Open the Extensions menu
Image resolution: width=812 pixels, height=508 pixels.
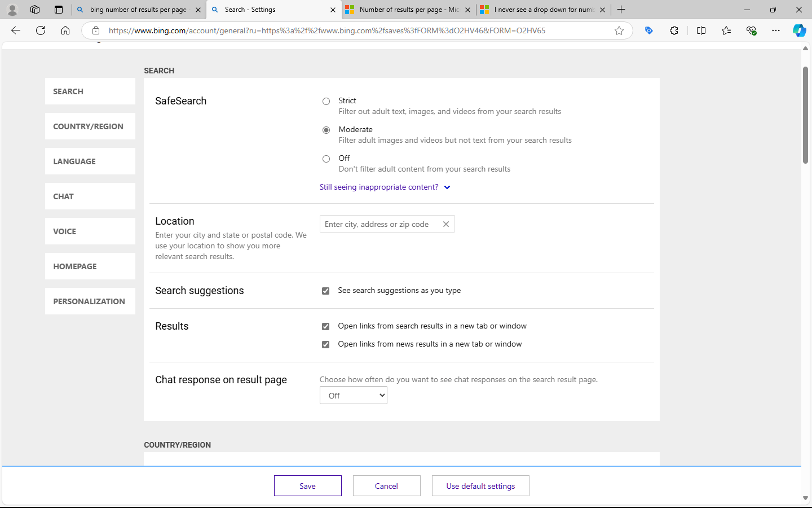674,30
